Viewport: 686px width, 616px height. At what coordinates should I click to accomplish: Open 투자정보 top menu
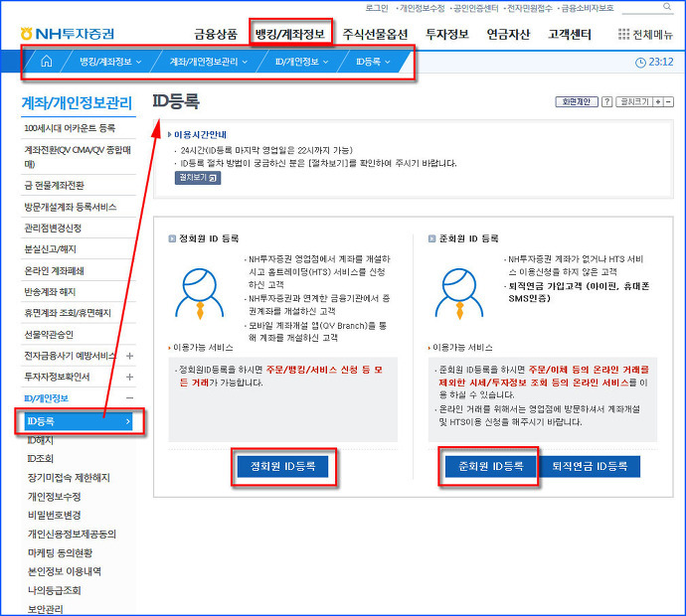coord(447,34)
